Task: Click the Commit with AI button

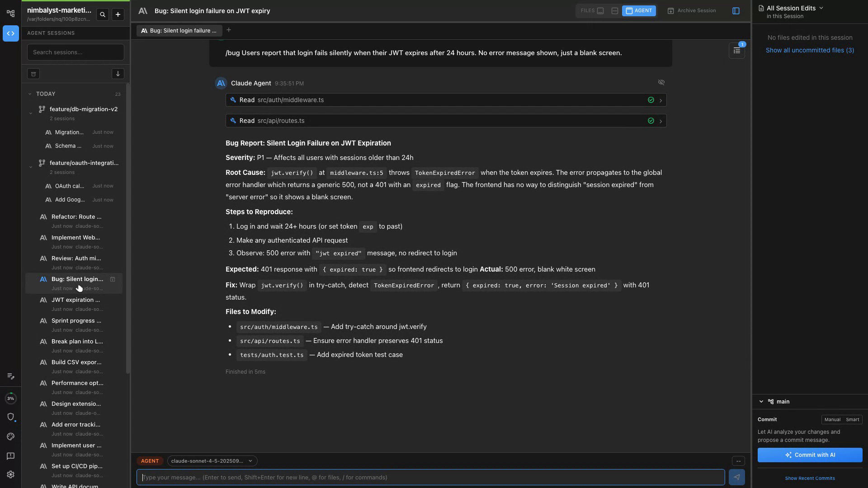Action: pos(810,455)
